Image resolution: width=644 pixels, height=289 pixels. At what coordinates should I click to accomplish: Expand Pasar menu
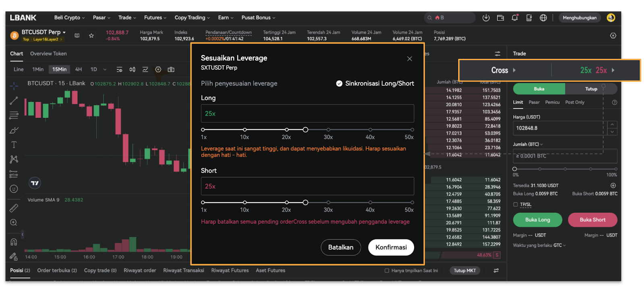click(101, 18)
